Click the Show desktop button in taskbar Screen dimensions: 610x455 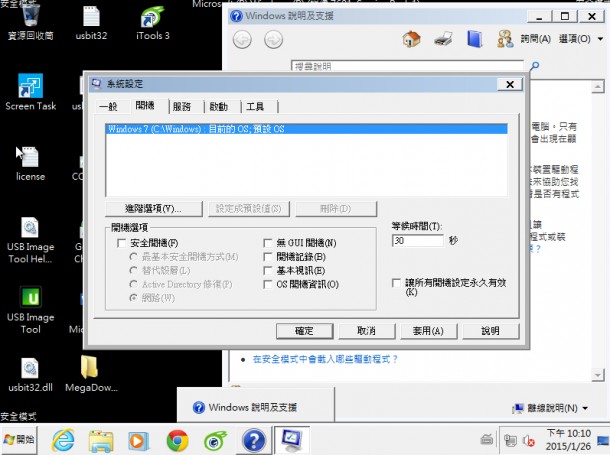pos(603,440)
